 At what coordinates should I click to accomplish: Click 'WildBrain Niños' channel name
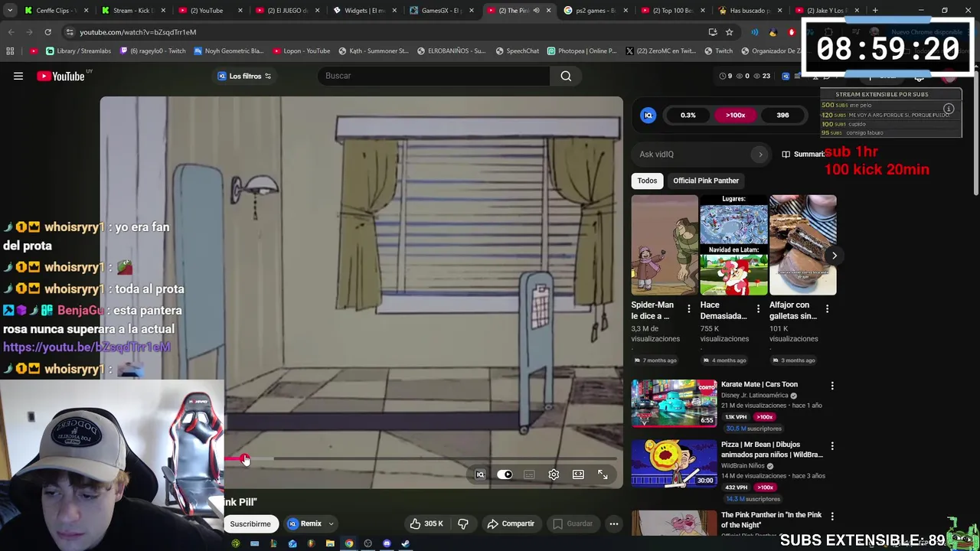click(743, 466)
